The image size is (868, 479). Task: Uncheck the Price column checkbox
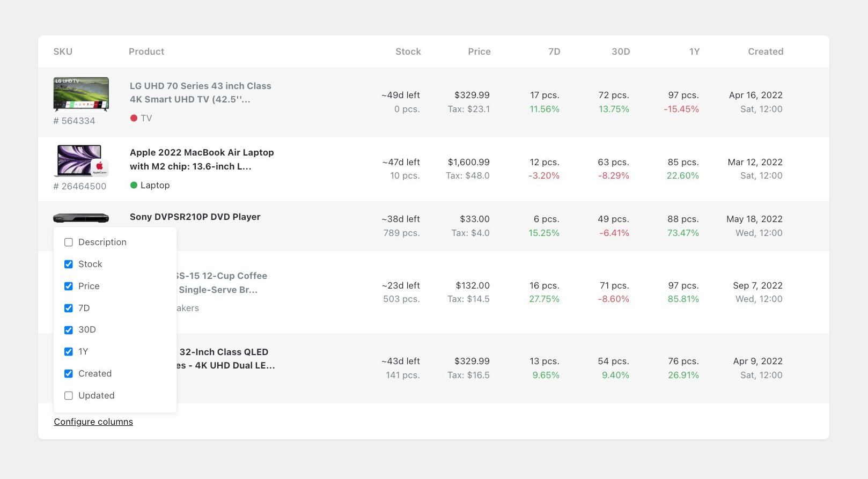[69, 286]
